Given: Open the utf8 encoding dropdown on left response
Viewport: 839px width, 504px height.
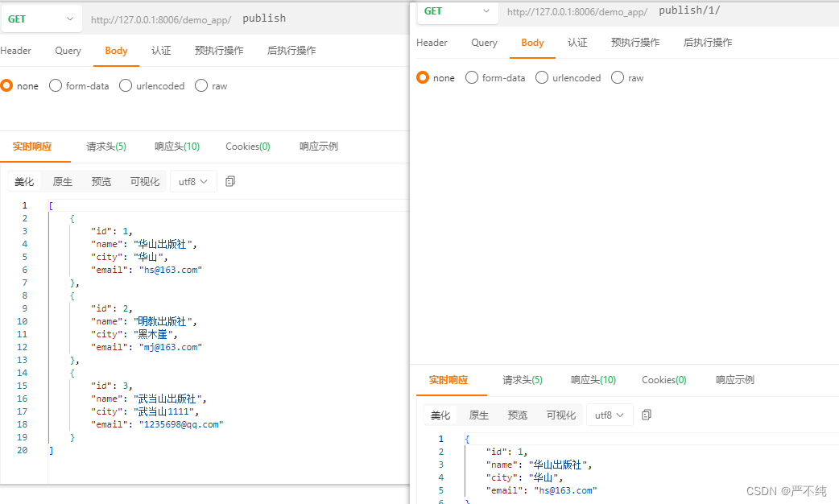Looking at the screenshot, I should (192, 181).
